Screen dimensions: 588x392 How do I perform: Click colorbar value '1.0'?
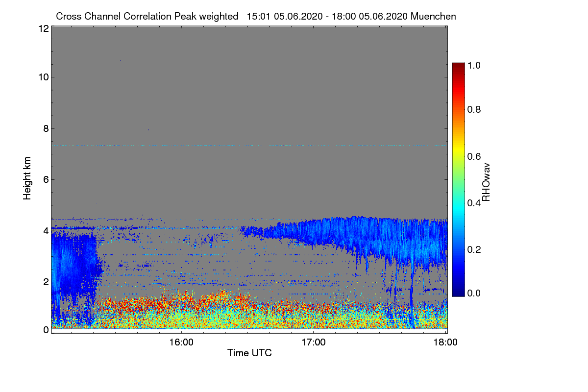pos(475,65)
